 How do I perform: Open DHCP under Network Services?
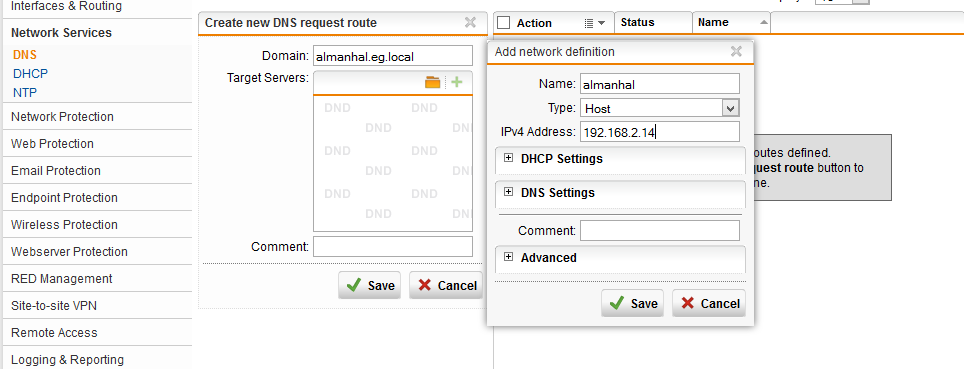[x=30, y=74]
